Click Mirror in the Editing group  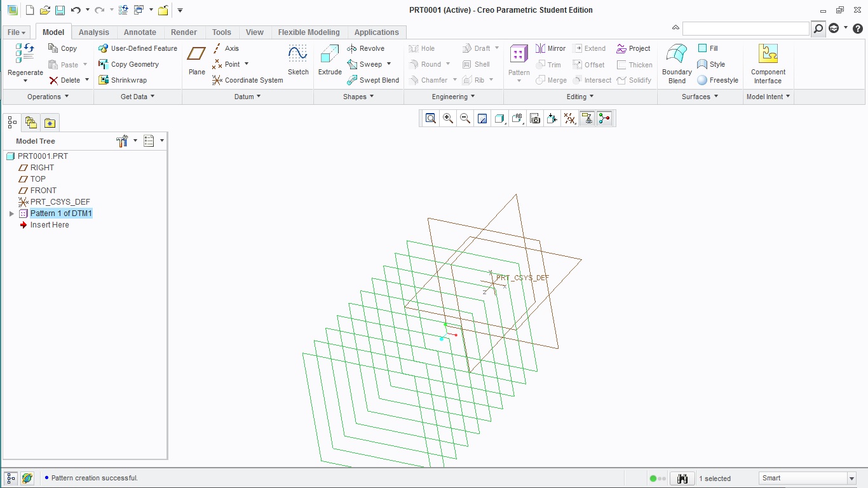click(550, 48)
